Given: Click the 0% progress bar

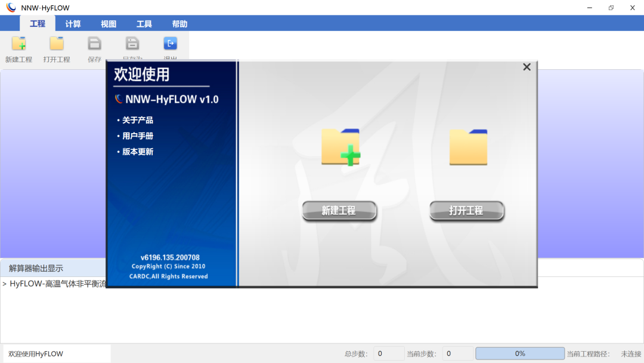Looking at the screenshot, I should pos(520,353).
